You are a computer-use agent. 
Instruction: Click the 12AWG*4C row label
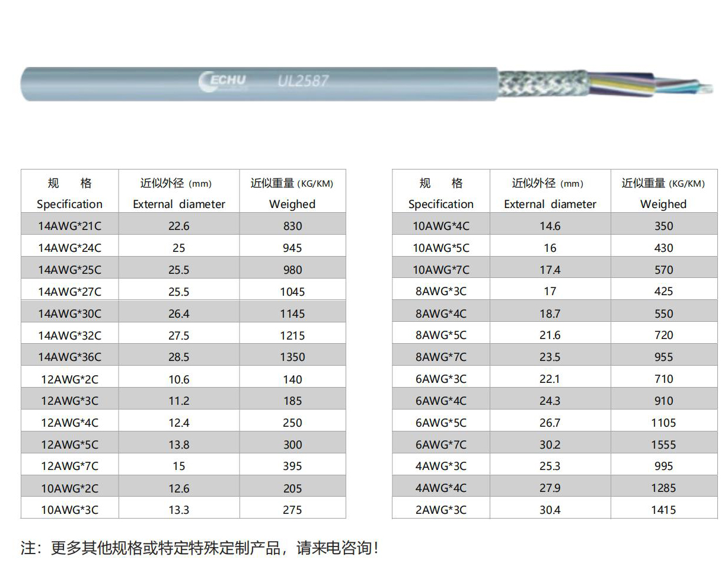(x=70, y=423)
